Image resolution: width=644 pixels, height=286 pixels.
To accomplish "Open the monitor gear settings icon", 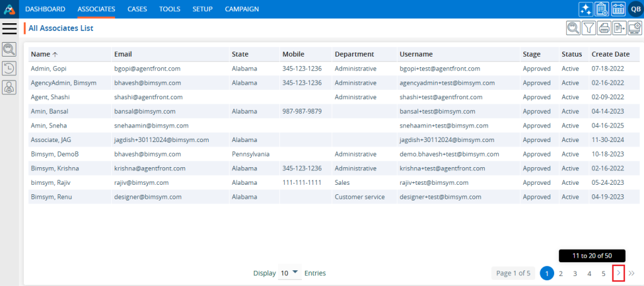I will (x=634, y=28).
